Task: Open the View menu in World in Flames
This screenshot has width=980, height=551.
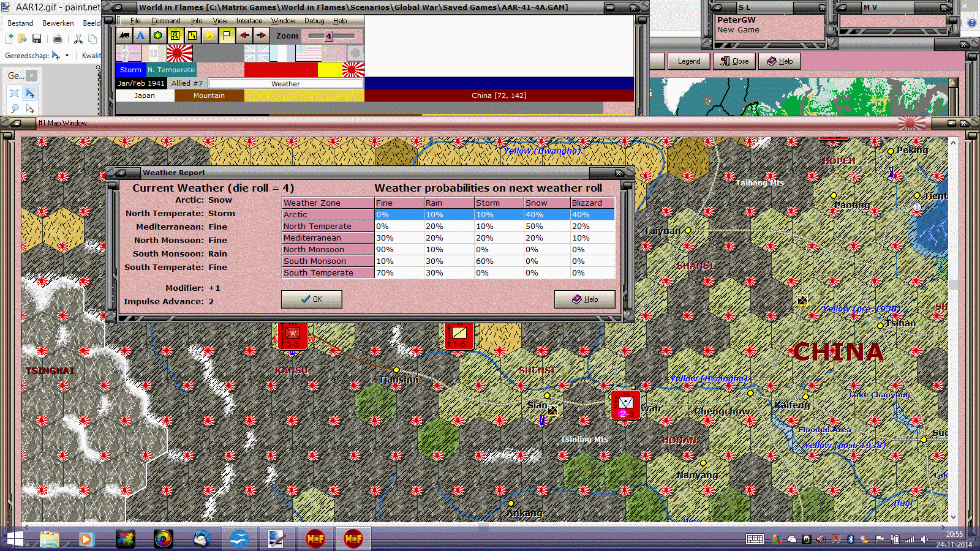Action: point(220,21)
